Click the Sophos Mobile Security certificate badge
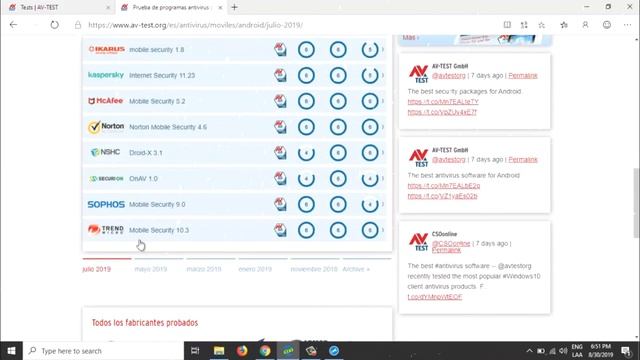Viewport: 640px width, 360px height. click(x=280, y=204)
